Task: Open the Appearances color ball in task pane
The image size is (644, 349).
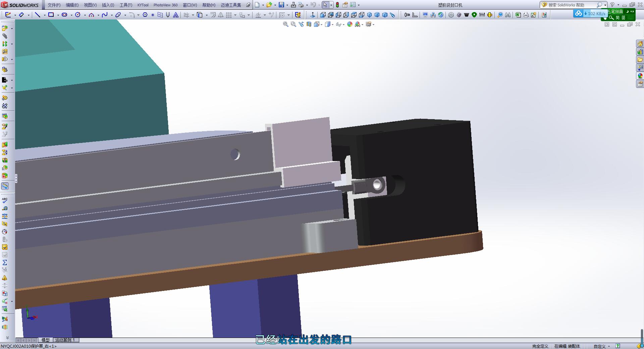Action: [x=640, y=76]
